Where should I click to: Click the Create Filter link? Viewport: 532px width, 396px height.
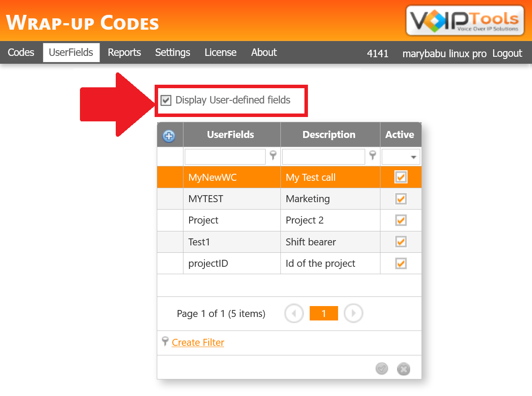[198, 342]
